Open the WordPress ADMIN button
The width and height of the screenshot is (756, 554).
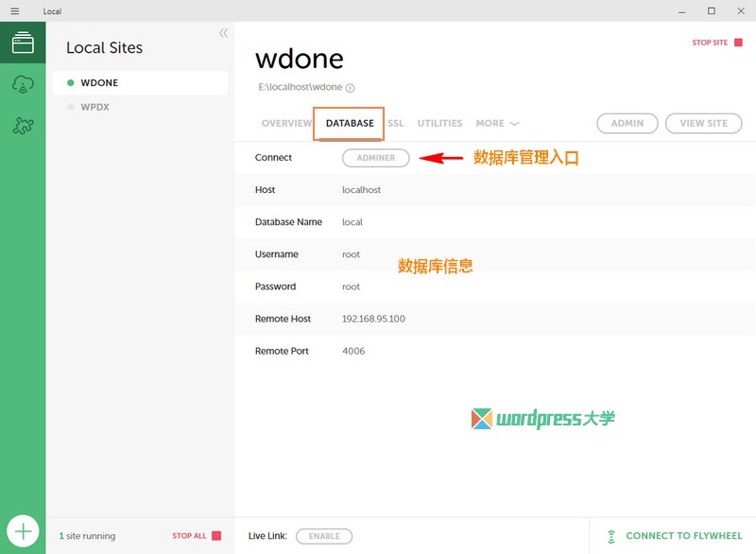click(x=627, y=123)
